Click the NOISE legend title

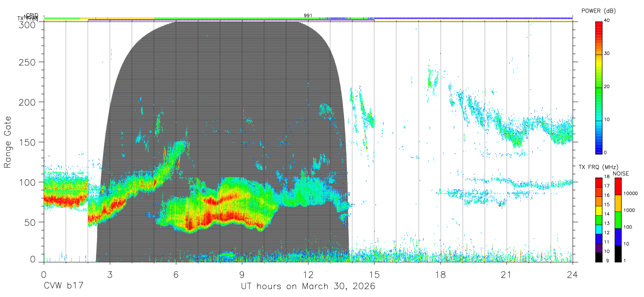click(621, 173)
